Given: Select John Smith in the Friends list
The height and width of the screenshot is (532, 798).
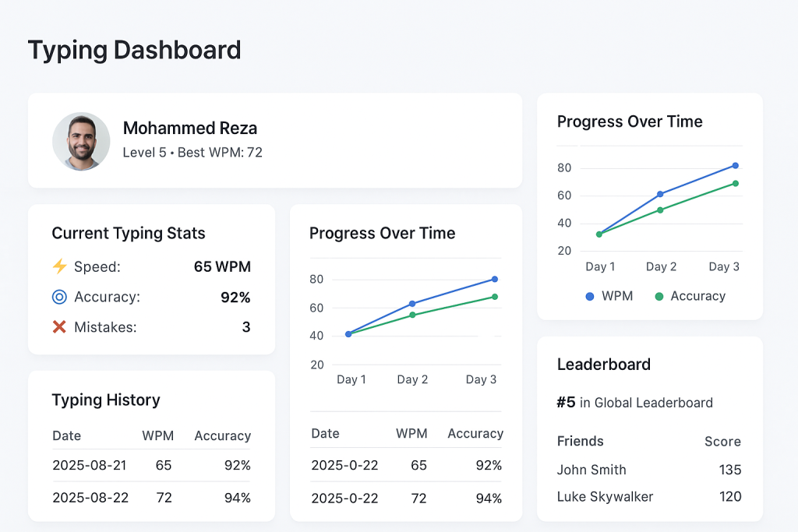Looking at the screenshot, I should click(x=591, y=470).
